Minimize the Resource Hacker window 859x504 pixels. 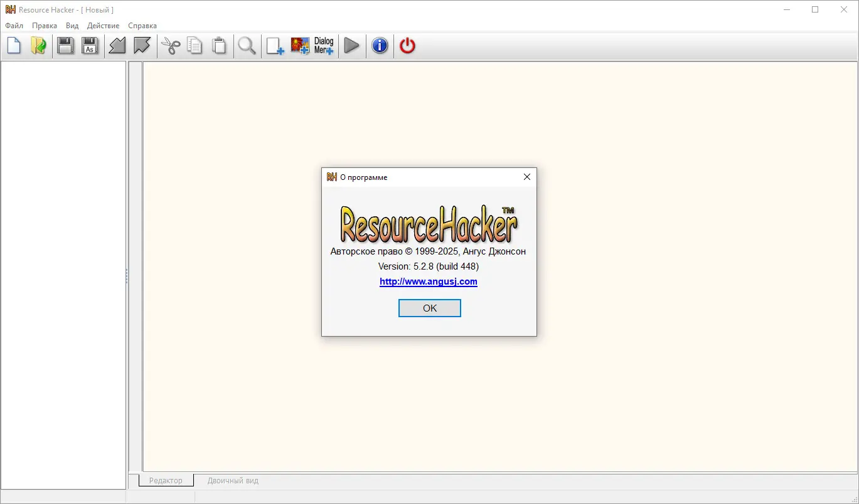787,10
